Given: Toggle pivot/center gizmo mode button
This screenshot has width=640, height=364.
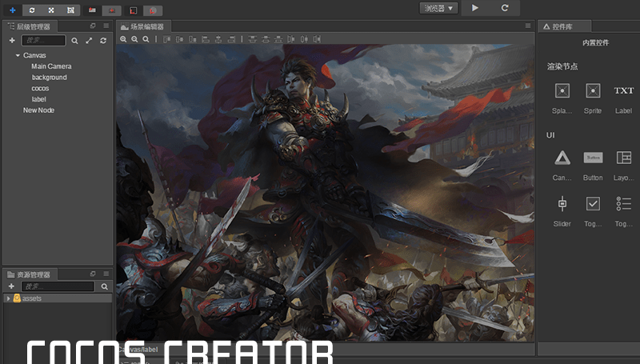Looking at the screenshot, I should click(x=92, y=10).
